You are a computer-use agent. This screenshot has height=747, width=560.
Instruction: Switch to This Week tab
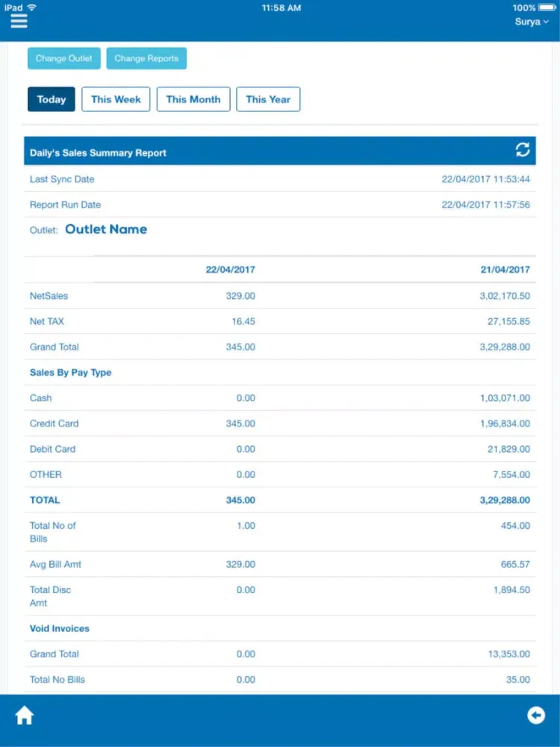pos(116,99)
